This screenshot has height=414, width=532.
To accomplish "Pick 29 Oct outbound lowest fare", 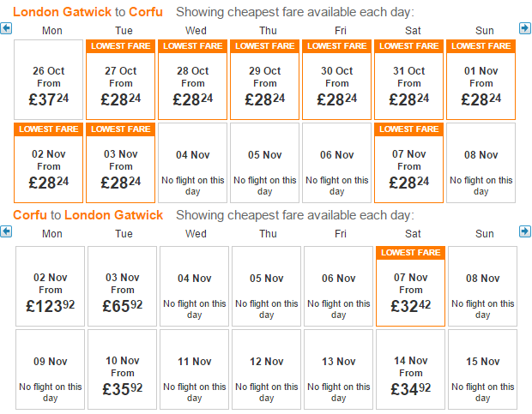I will tap(264, 80).
